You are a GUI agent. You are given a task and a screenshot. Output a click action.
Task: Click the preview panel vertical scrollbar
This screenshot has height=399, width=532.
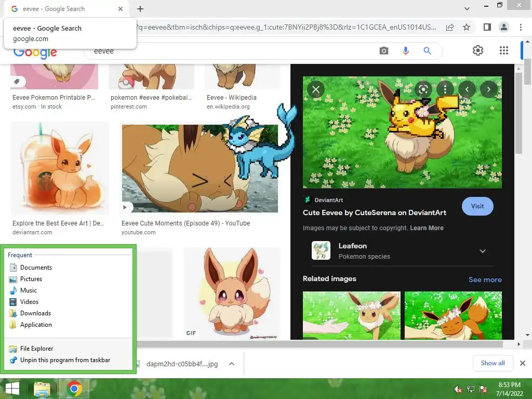518,113
